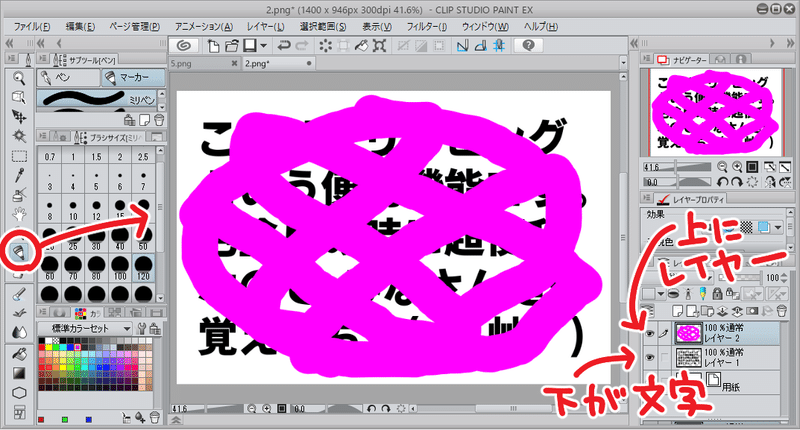Select the Gradient tool
The image size is (800, 430).
(19, 373)
